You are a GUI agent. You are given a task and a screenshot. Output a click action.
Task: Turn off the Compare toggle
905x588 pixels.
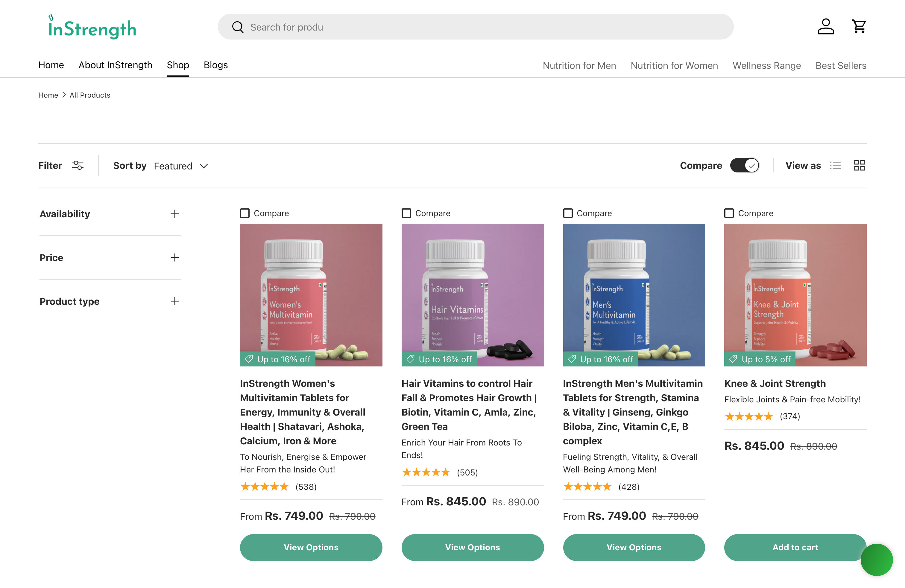point(744,165)
